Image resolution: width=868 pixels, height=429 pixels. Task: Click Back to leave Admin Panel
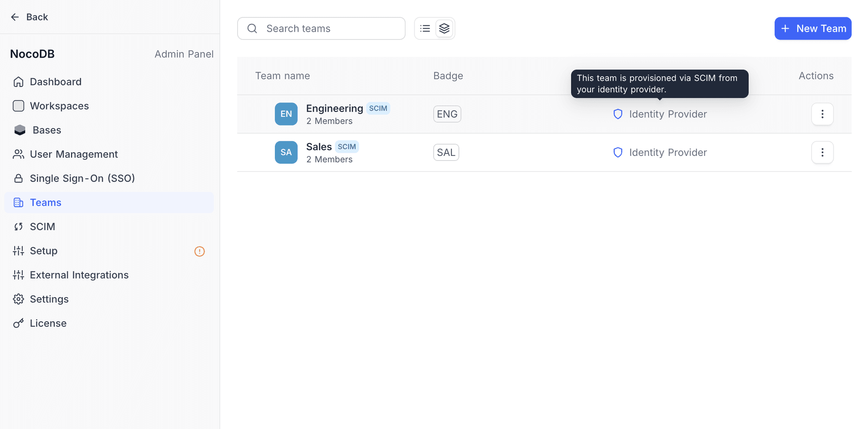point(29,16)
